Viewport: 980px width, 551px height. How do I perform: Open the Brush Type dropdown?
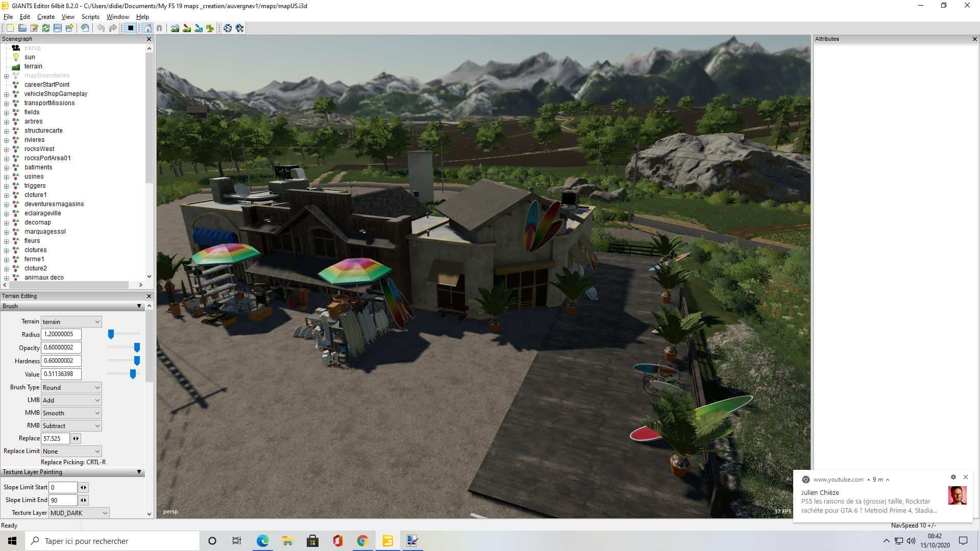pyautogui.click(x=71, y=387)
